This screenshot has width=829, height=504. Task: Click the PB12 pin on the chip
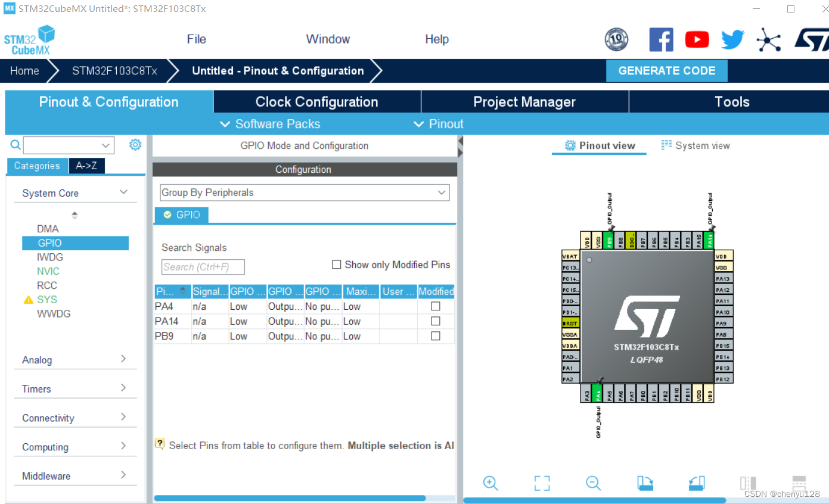724,379
